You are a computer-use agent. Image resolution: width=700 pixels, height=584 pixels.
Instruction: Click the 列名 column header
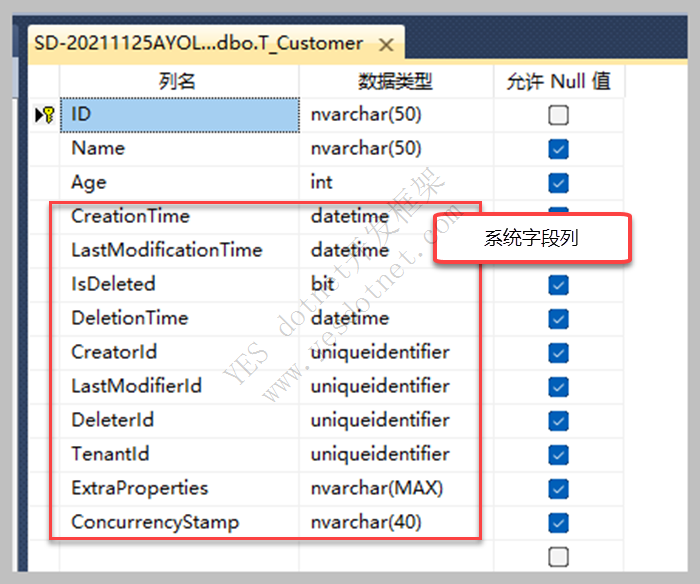(x=179, y=82)
